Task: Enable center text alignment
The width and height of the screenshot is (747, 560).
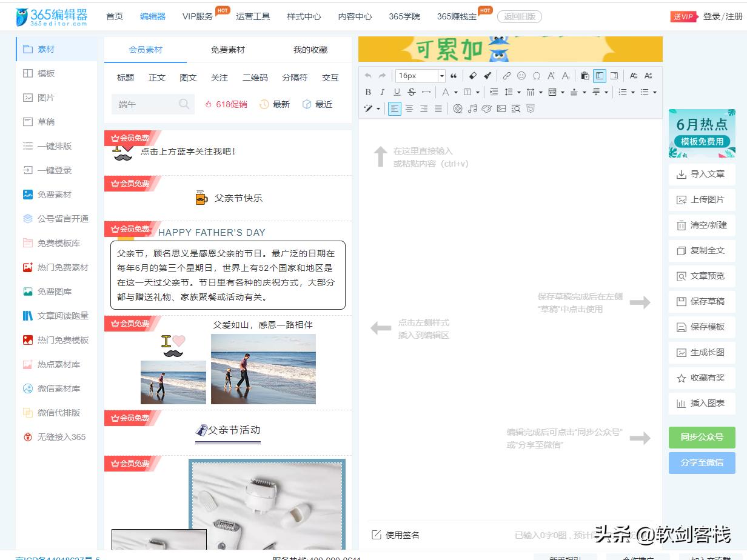Action: click(408, 108)
